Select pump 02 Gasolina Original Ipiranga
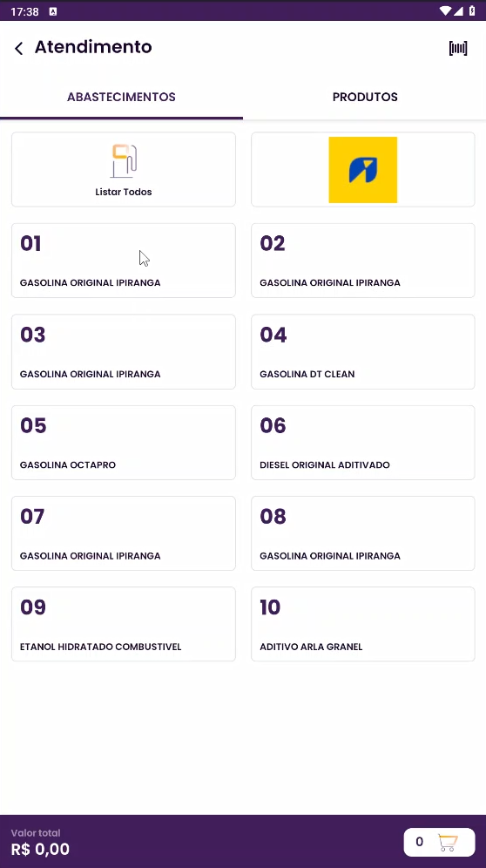 362,261
